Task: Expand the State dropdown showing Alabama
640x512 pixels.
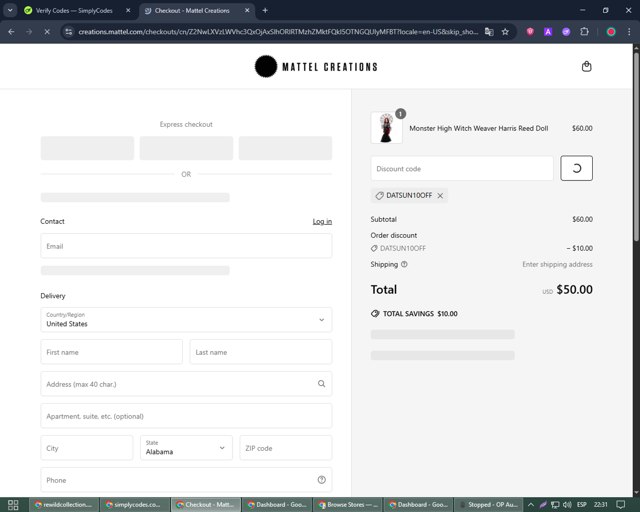Action: [186, 447]
